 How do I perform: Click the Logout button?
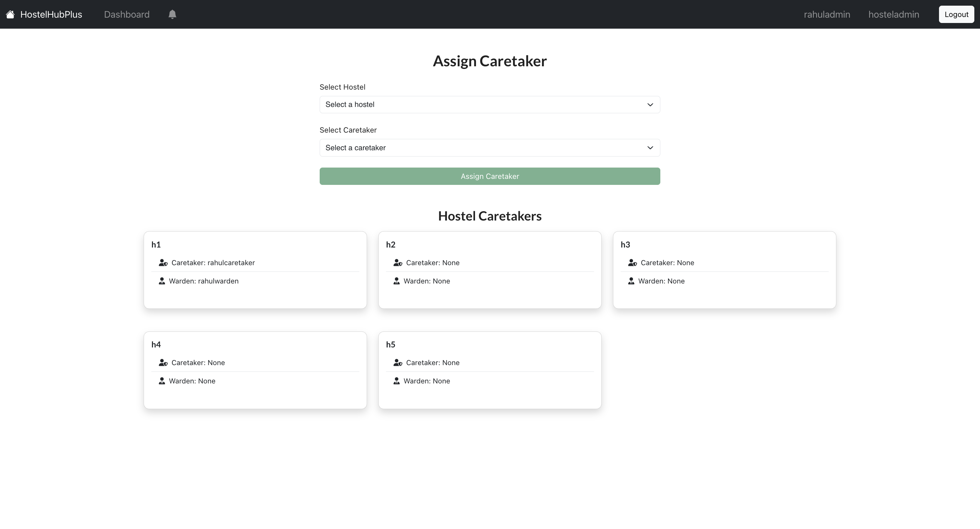(x=956, y=14)
